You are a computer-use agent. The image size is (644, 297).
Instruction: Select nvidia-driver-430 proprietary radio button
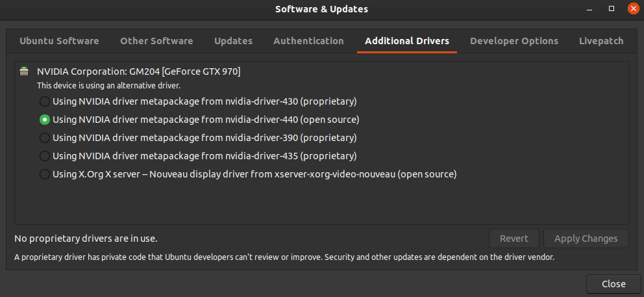[x=45, y=101]
